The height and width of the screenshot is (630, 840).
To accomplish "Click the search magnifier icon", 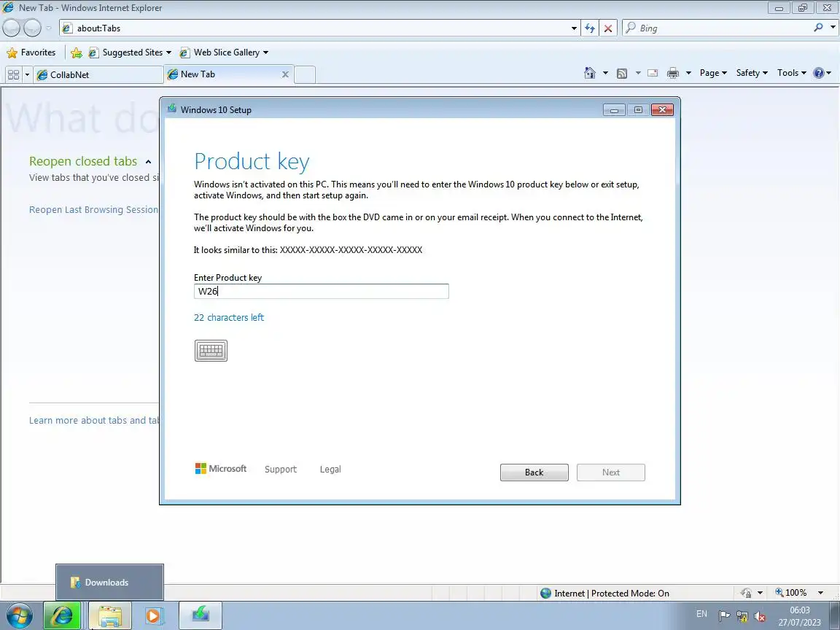I will pyautogui.click(x=818, y=27).
